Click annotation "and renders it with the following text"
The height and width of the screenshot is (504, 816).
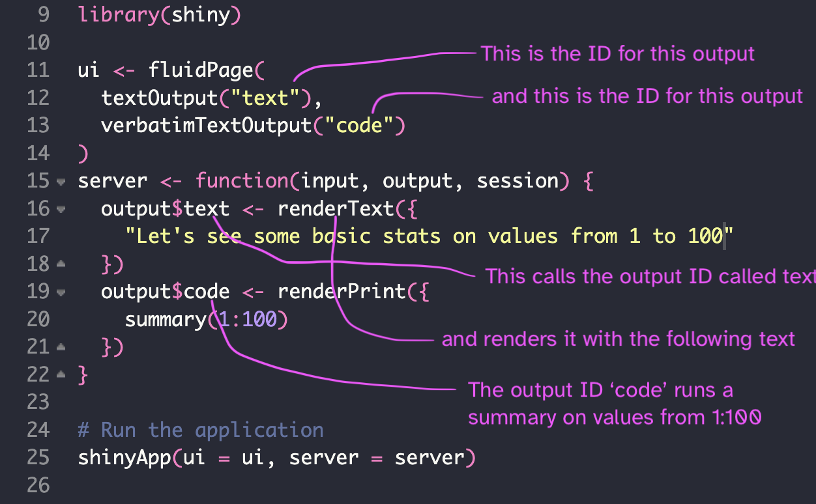tap(618, 339)
